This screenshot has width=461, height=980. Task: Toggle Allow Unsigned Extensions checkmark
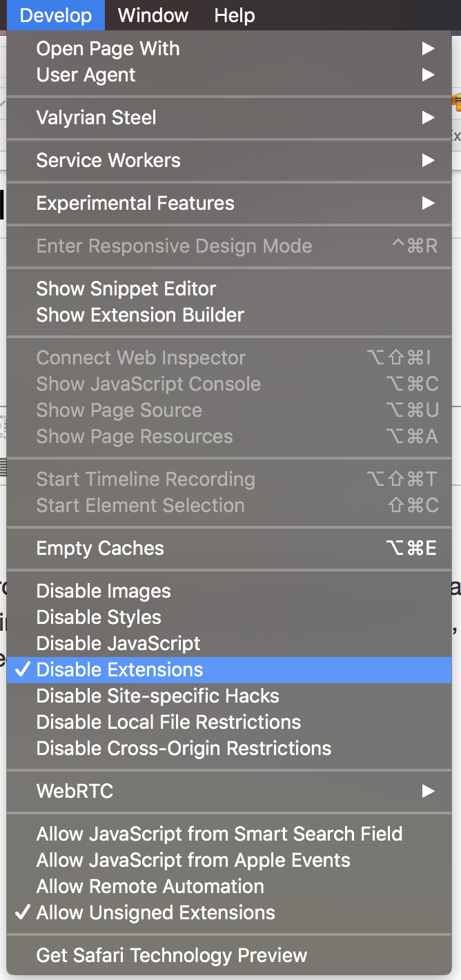click(155, 912)
